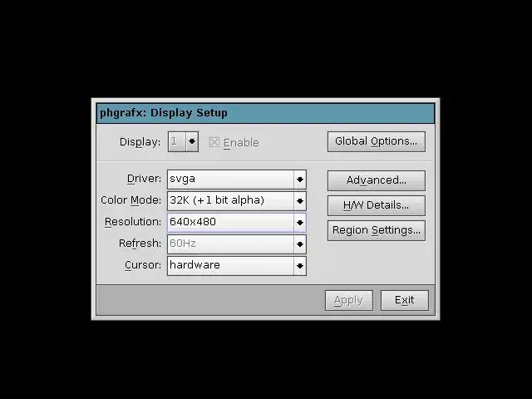Open the Advanced settings button

point(377,180)
